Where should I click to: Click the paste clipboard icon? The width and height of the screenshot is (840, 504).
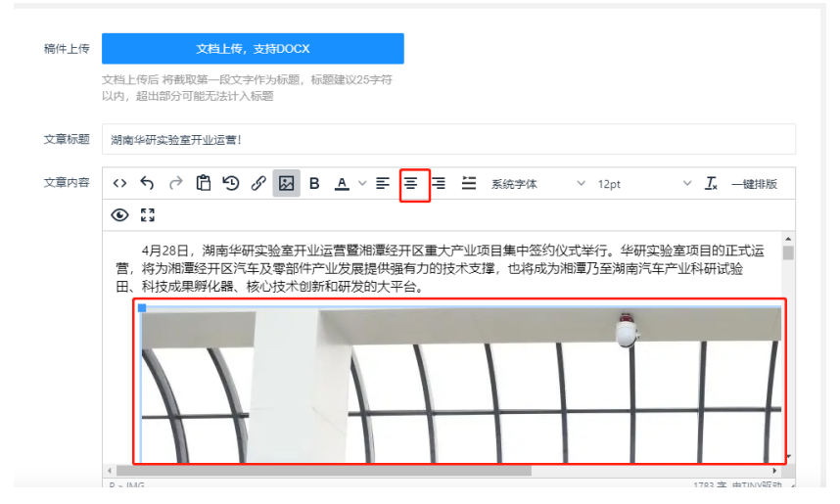pyautogui.click(x=204, y=184)
